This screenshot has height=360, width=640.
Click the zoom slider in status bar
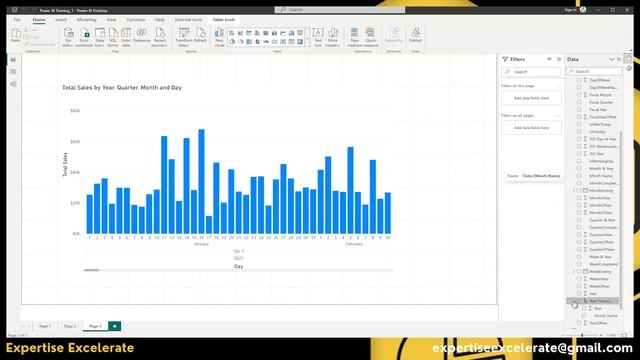[x=582, y=335]
